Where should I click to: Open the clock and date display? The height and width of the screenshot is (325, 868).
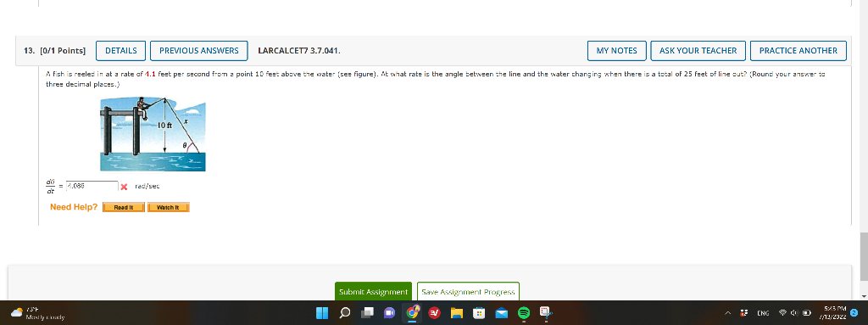[834, 313]
